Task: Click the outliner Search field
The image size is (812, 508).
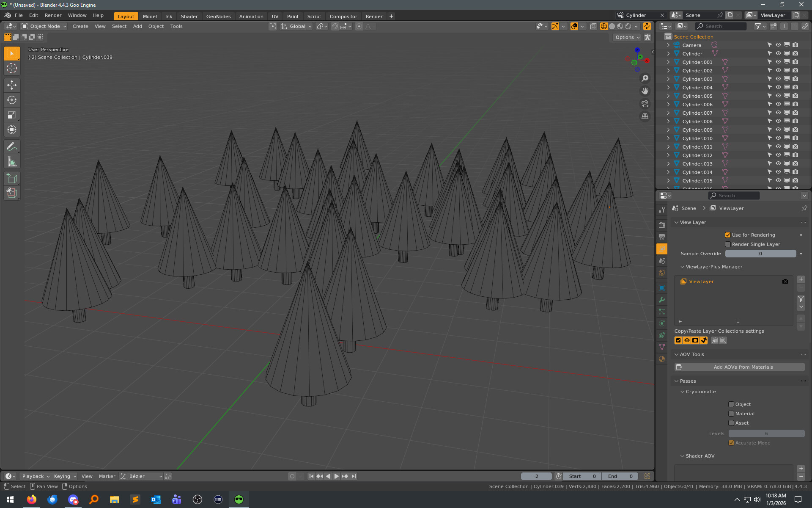Action: 721,26
